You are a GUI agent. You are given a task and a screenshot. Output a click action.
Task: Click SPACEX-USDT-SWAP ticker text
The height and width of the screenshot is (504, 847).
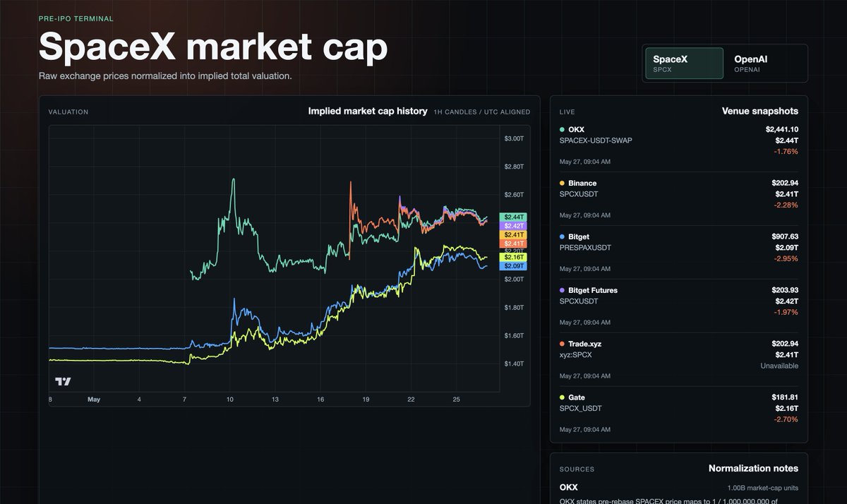coord(596,140)
